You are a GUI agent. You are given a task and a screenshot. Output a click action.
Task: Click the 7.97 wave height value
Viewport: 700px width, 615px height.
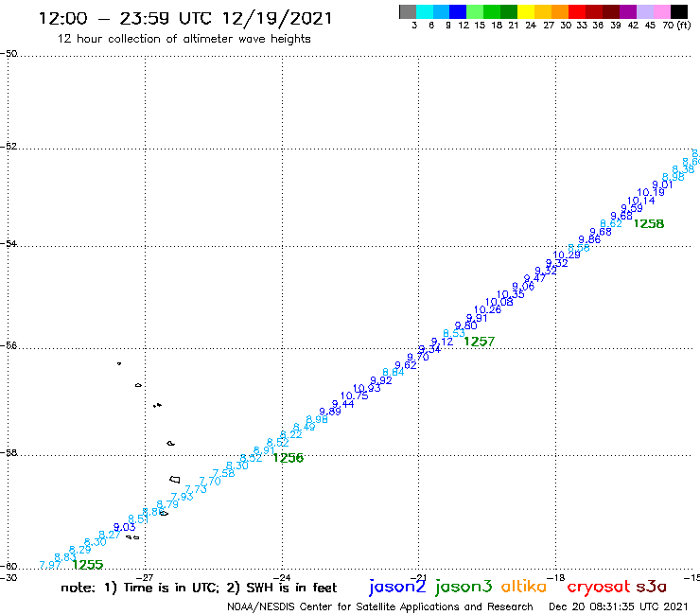tap(50, 565)
